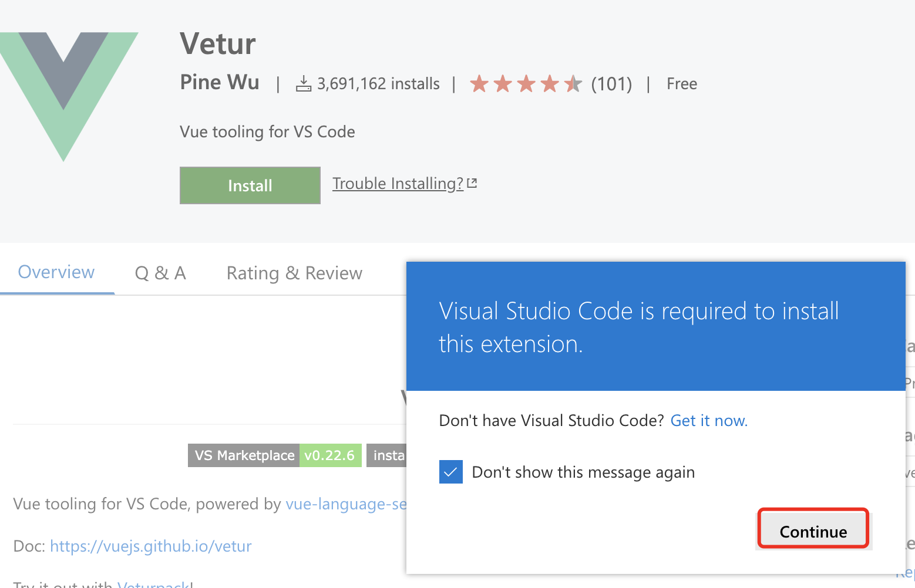Image resolution: width=915 pixels, height=588 pixels.
Task: Click the external link icon after Trouble Installing
Action: [x=472, y=183]
